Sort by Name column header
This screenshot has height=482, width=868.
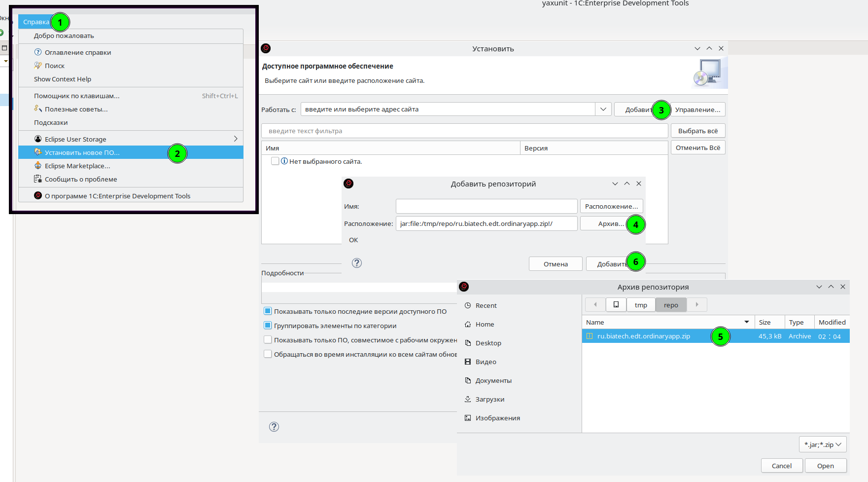click(668, 322)
